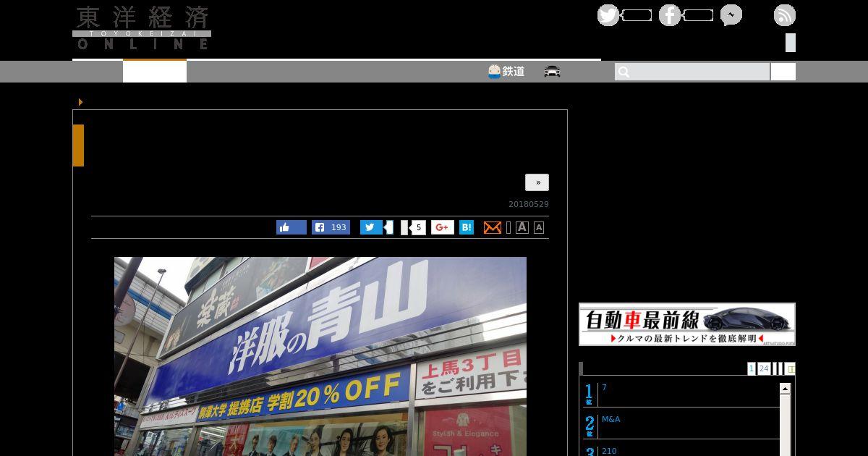Viewport: 868px width, 456px height.
Task: Share the article on Google Plus
Action: (443, 227)
